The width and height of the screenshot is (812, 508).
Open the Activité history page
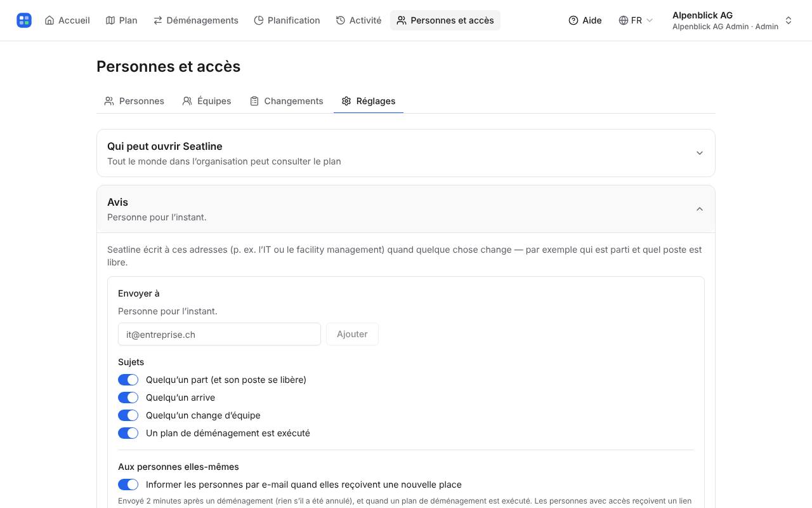click(358, 20)
